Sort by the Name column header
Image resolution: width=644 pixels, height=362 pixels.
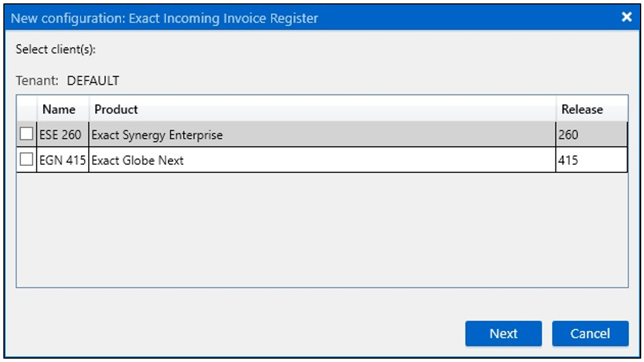(63, 109)
